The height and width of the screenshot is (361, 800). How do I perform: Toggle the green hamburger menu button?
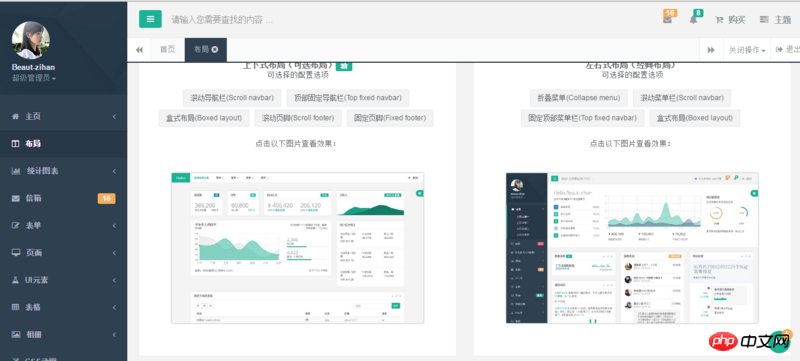[150, 19]
